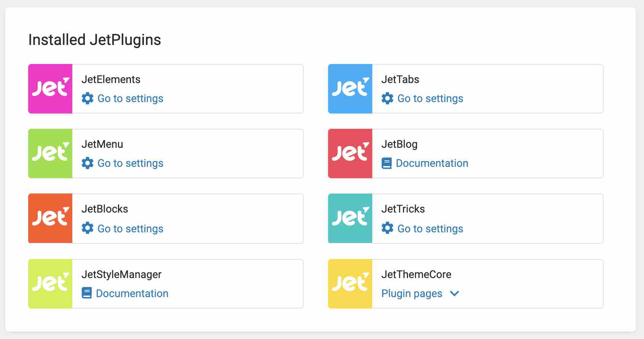This screenshot has height=339, width=644.
Task: Click the JetBlocks plugin name
Action: coord(105,209)
